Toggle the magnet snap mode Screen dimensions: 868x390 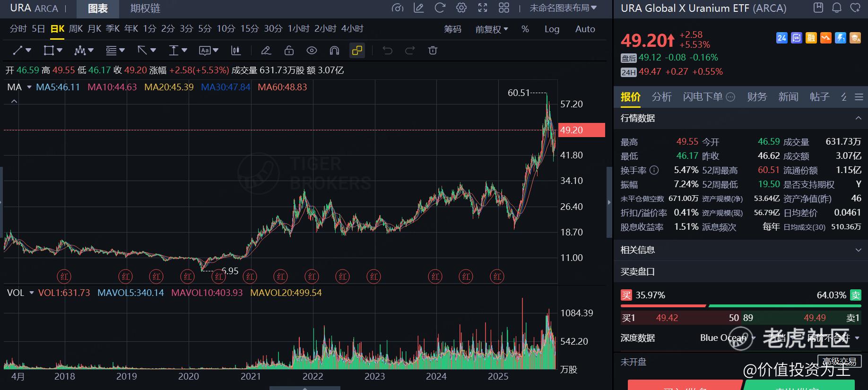334,50
